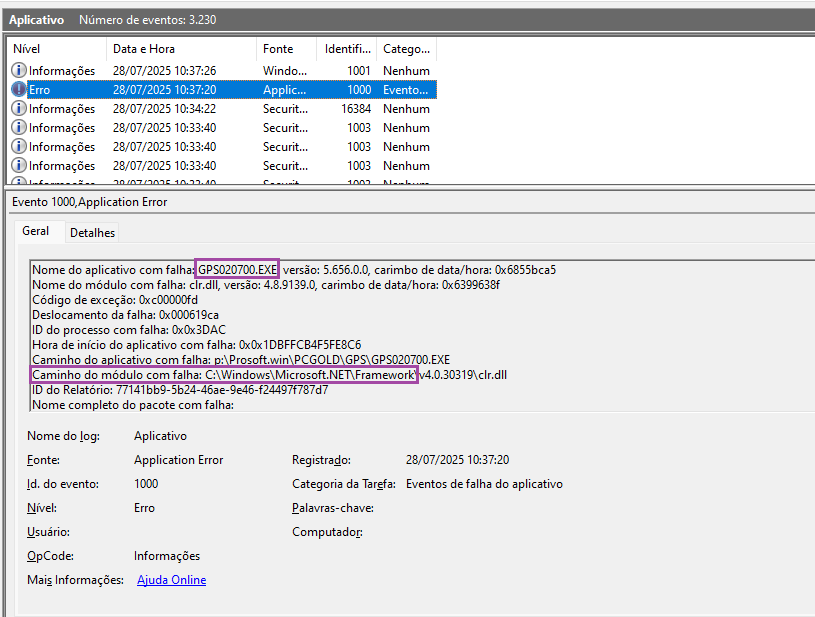The width and height of the screenshot is (815, 617).
Task: Click the Registrado date value 28/07/2025 10:37:20
Action: click(457, 460)
